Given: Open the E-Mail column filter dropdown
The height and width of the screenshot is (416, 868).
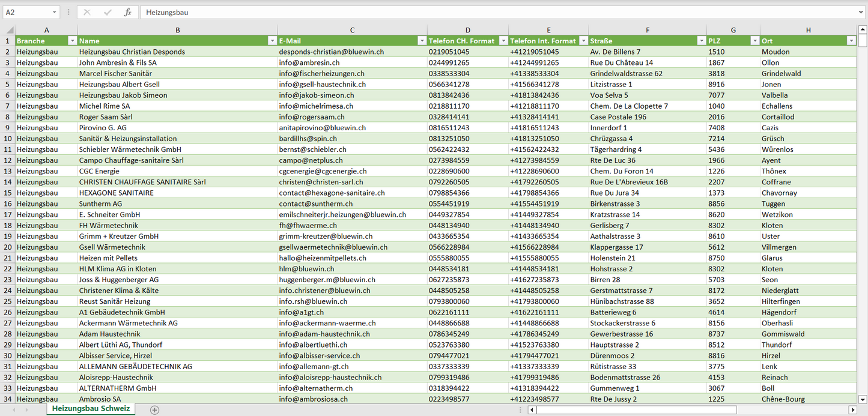Looking at the screenshot, I should [422, 41].
